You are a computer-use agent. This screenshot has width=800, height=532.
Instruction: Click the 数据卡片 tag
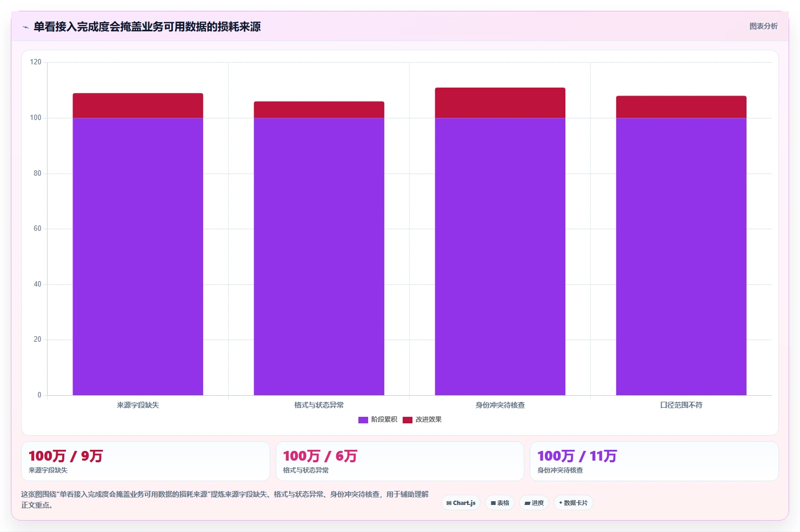[x=574, y=503]
